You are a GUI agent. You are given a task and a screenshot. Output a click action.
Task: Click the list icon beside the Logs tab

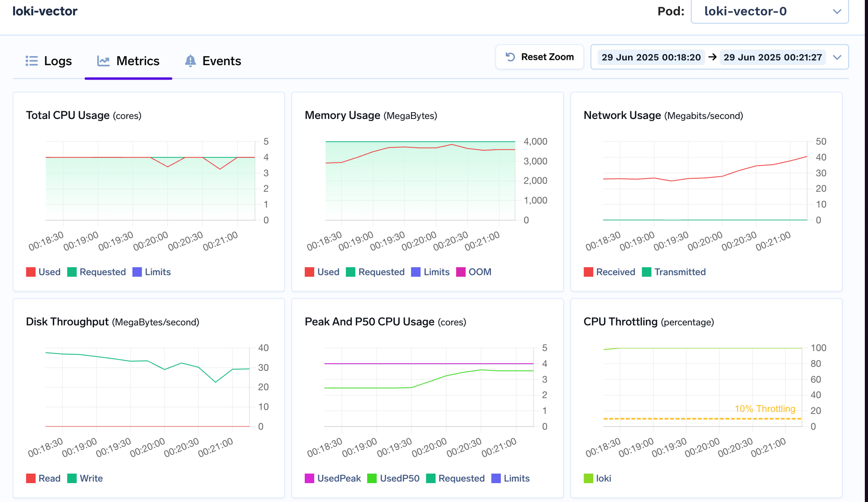[x=32, y=61]
